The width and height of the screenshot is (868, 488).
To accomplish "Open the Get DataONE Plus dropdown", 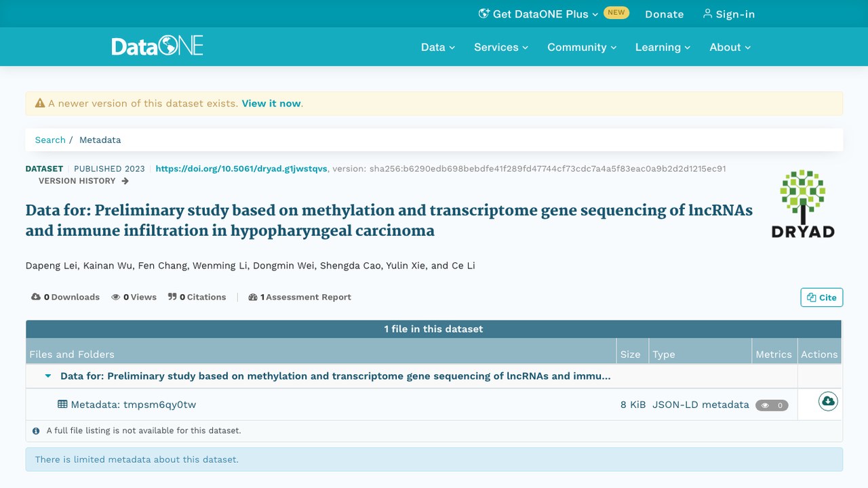I will point(539,14).
